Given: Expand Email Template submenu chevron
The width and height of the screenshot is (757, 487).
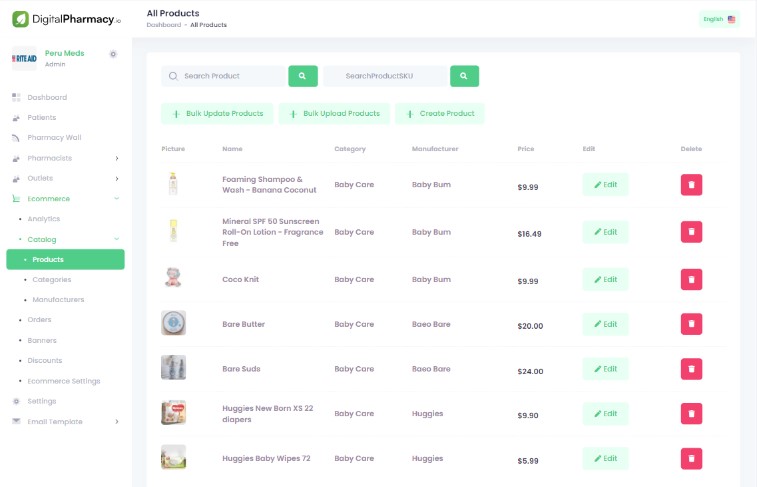Looking at the screenshot, I should [117, 421].
